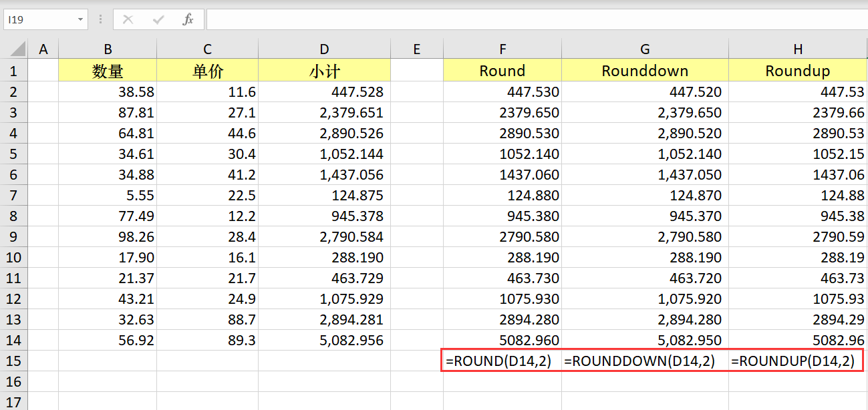
Task: Select row 7 header
Action: (14, 195)
